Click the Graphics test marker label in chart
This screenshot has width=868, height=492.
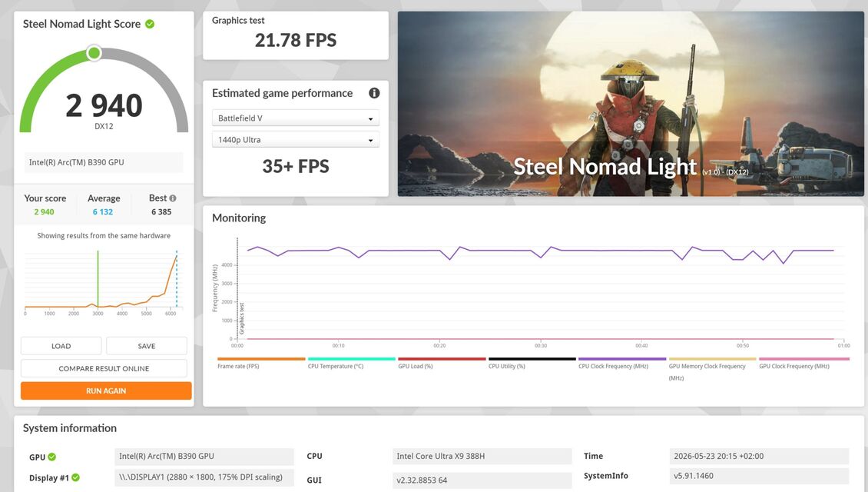(x=242, y=318)
